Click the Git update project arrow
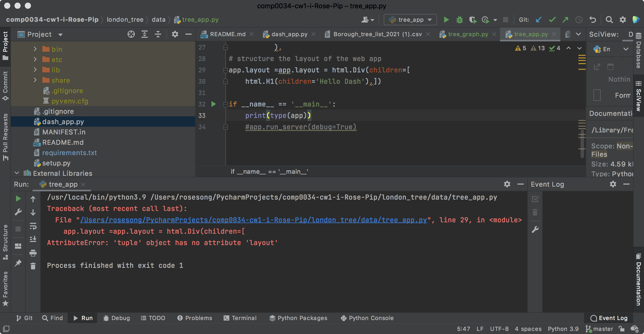Image resolution: width=644 pixels, height=334 pixels. 538,20
